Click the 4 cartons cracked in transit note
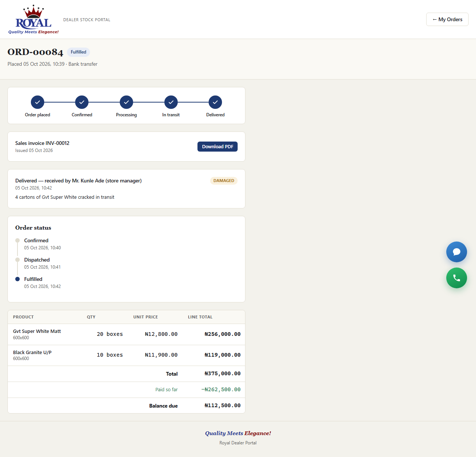The image size is (476, 457). (65, 197)
